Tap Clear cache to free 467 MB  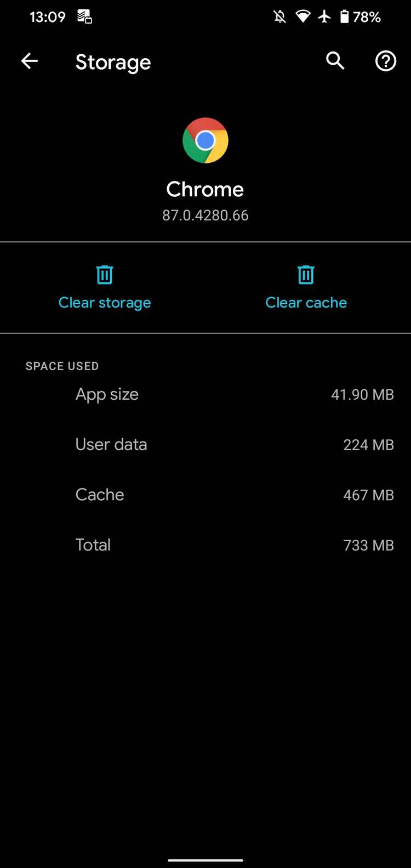point(306,302)
